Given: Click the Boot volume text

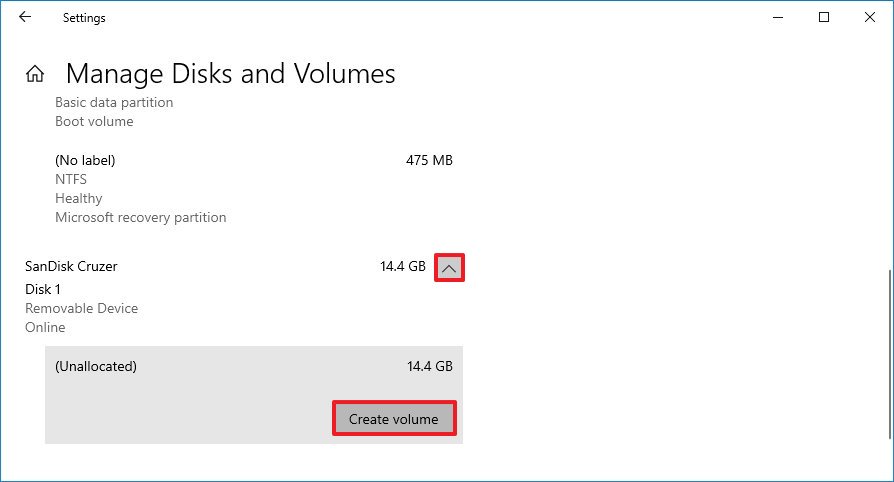Looking at the screenshot, I should 94,122.
